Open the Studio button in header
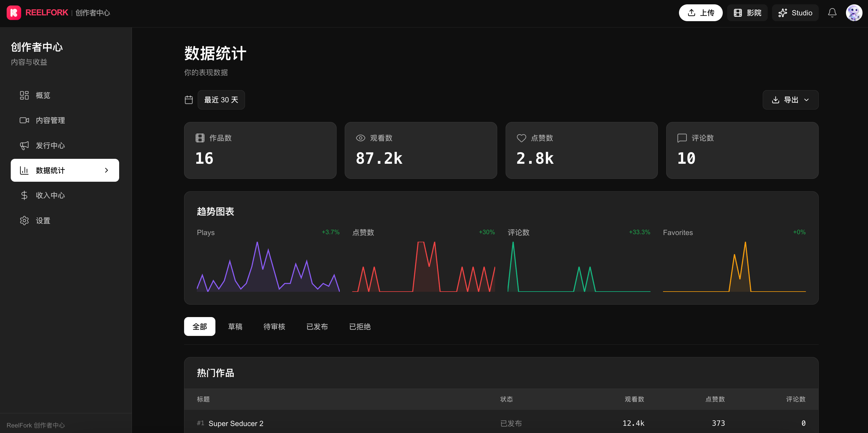Image resolution: width=868 pixels, height=433 pixels. [795, 13]
